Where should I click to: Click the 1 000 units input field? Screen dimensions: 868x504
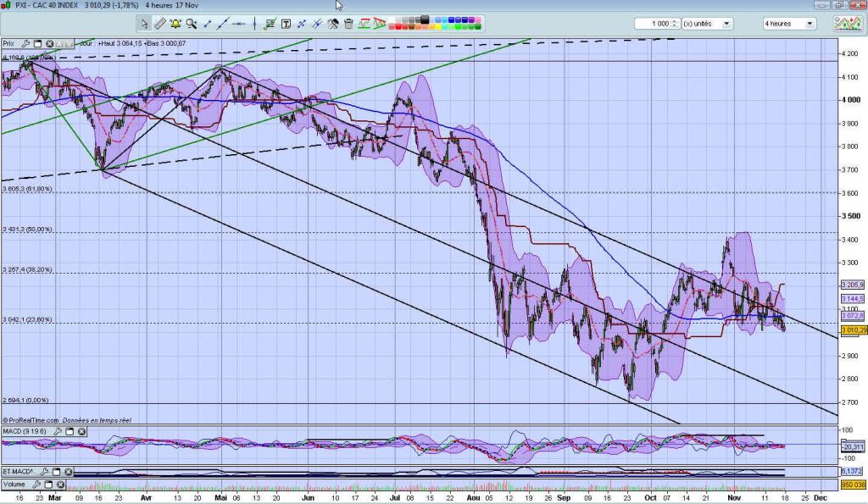(x=652, y=24)
